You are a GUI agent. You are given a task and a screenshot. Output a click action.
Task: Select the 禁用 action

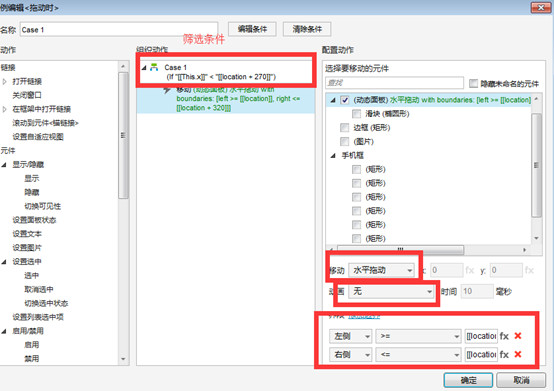pos(32,359)
